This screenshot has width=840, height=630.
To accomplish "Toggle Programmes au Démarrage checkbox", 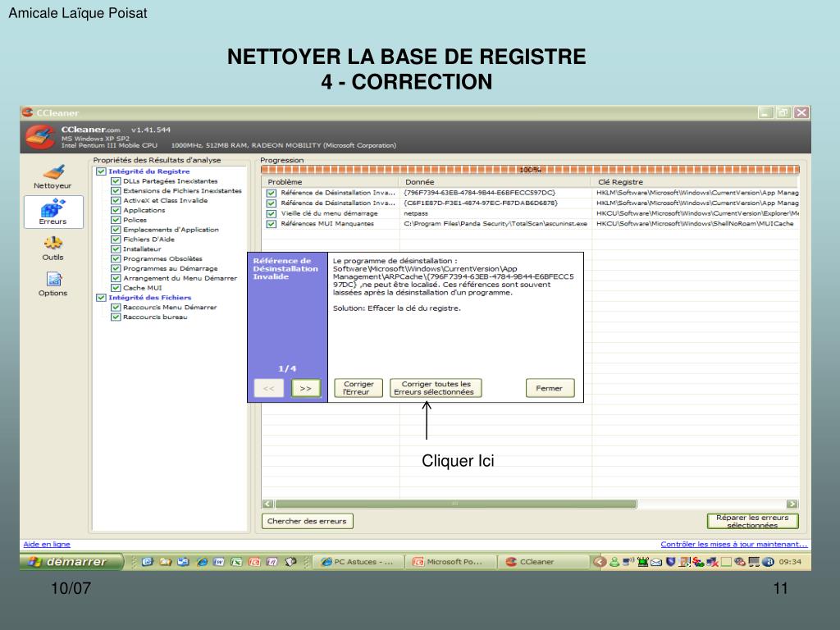I will (x=115, y=268).
